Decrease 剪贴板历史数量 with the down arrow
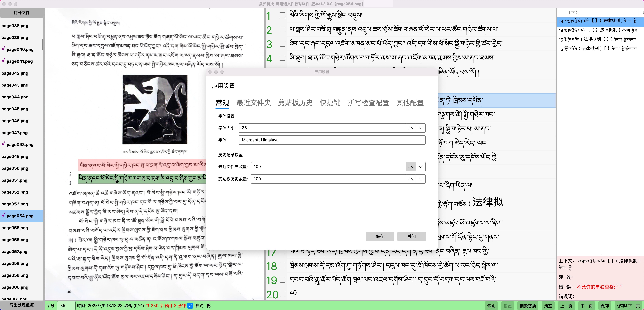Screen dimensions: 644x310 coord(420,179)
